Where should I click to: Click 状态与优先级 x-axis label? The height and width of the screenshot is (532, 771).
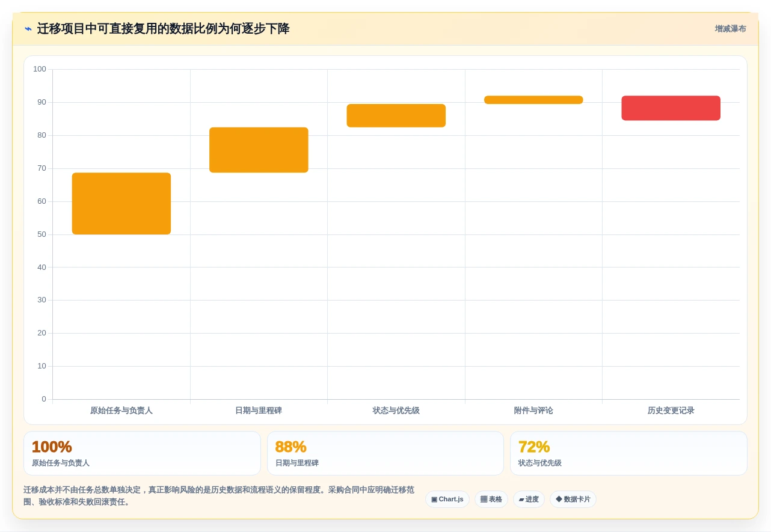pos(396,411)
